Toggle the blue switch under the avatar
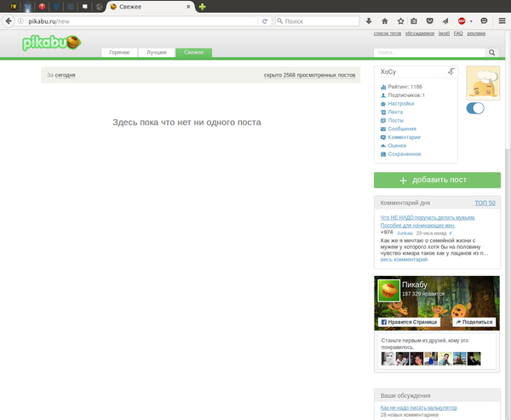The height and width of the screenshot is (420, 511). click(x=475, y=108)
